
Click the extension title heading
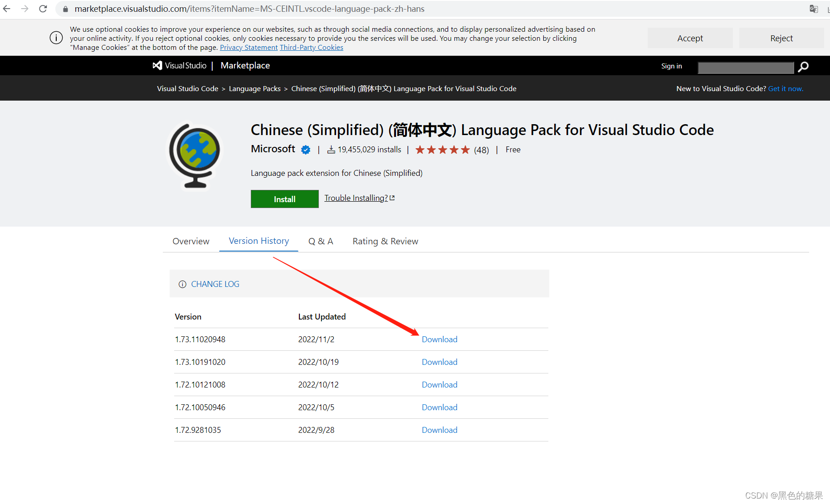[482, 130]
